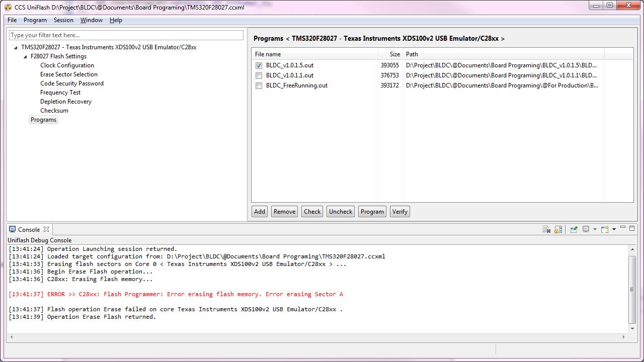Screen dimensions: 644x362
Task: Click the CCS UniFlash title bar icon
Action: 8,7
